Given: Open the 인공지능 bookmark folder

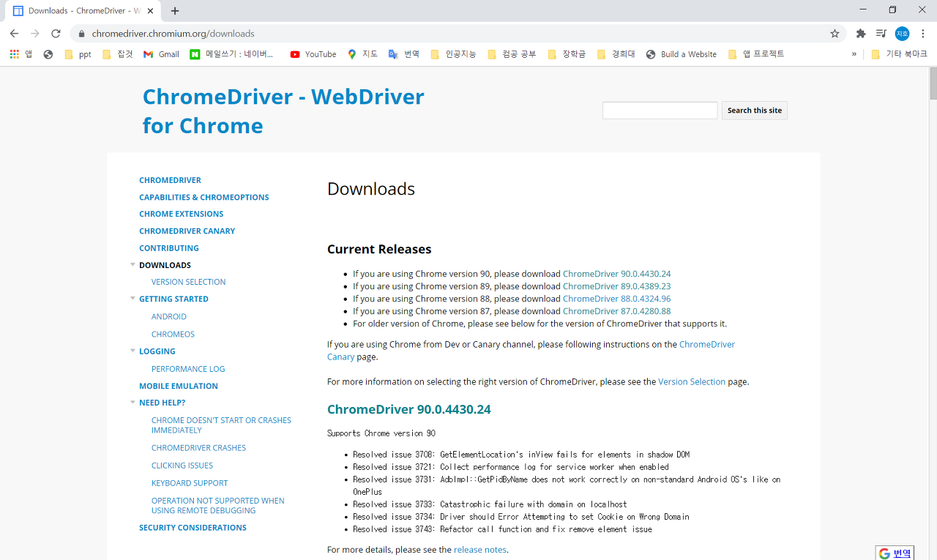Looking at the screenshot, I should (x=453, y=54).
